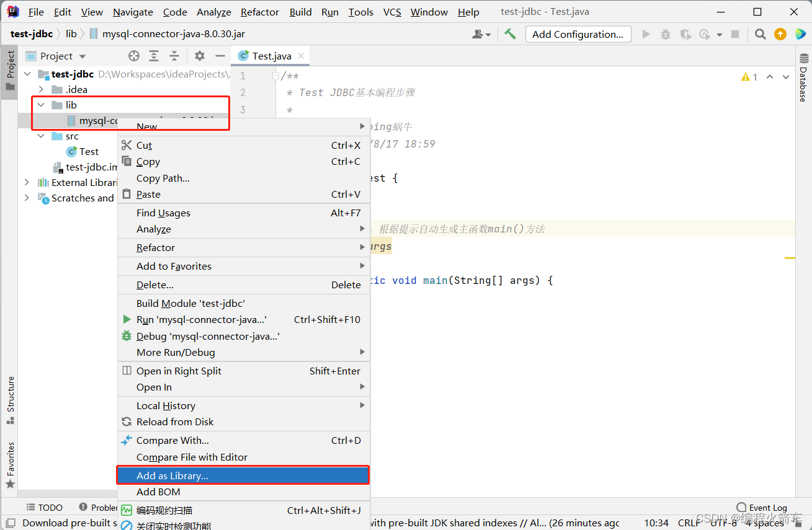Open the Favorites tool window
812x530 pixels.
tap(11, 465)
